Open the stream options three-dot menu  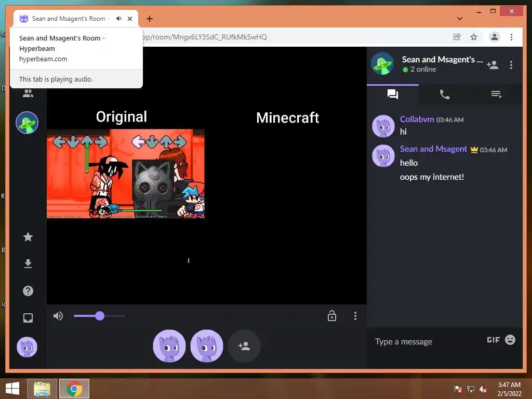click(355, 316)
